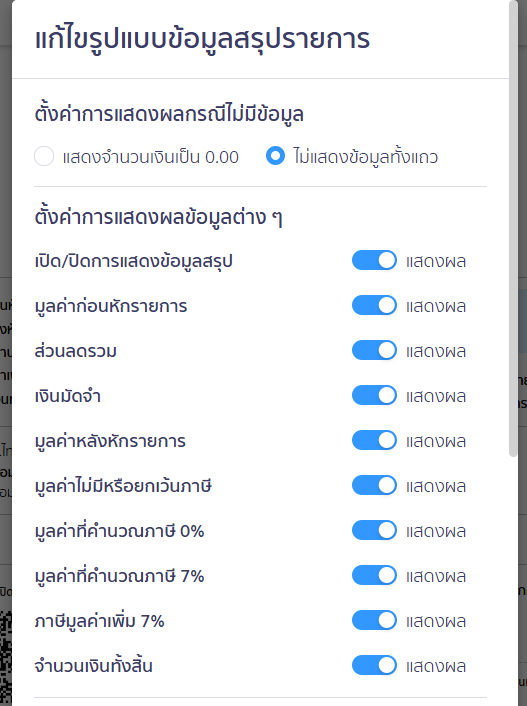This screenshot has width=527, height=706.
Task: Click the แสดงผล label beside ภาษีมูลค่าเพิ่ม 7%
Action: point(436,622)
